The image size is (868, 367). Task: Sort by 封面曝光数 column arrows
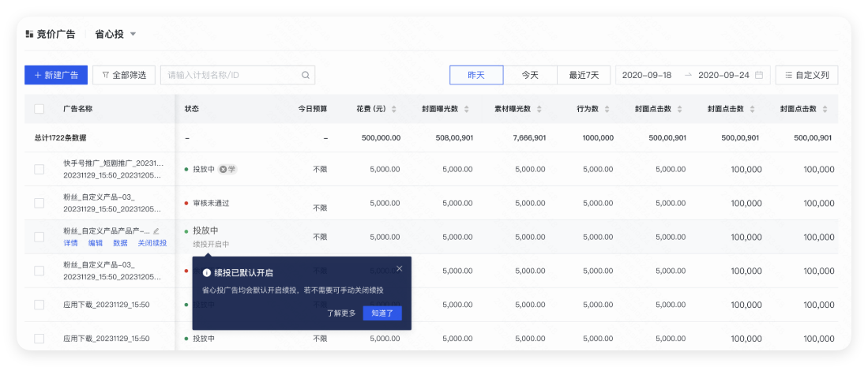(x=466, y=109)
